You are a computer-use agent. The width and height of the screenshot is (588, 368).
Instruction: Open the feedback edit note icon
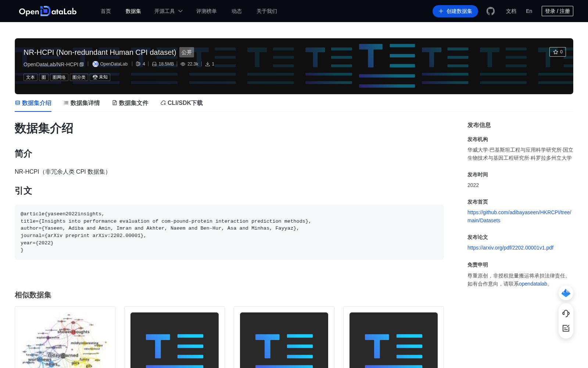coord(566,328)
